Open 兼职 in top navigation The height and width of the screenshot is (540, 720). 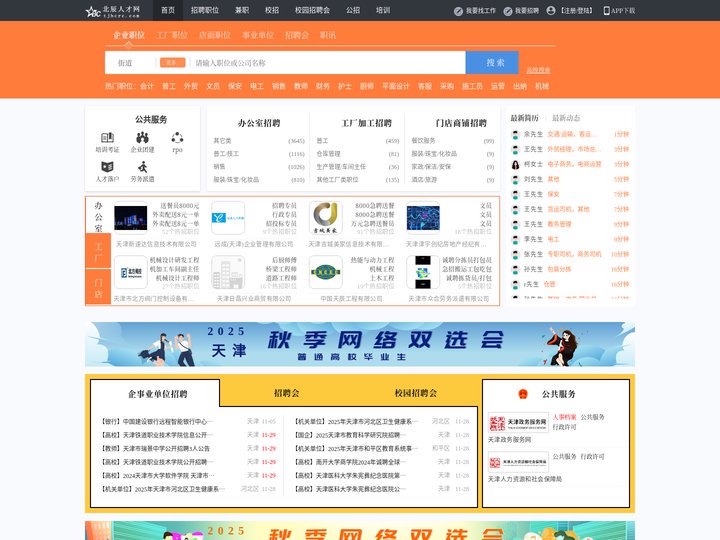pos(242,10)
